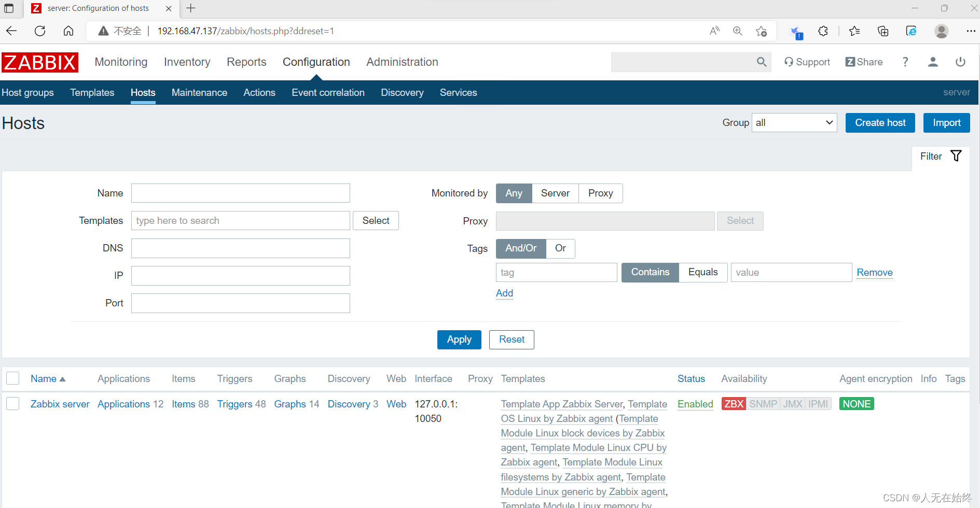Switch to Host groups submenu
Viewport: 980px width, 508px height.
coord(28,93)
